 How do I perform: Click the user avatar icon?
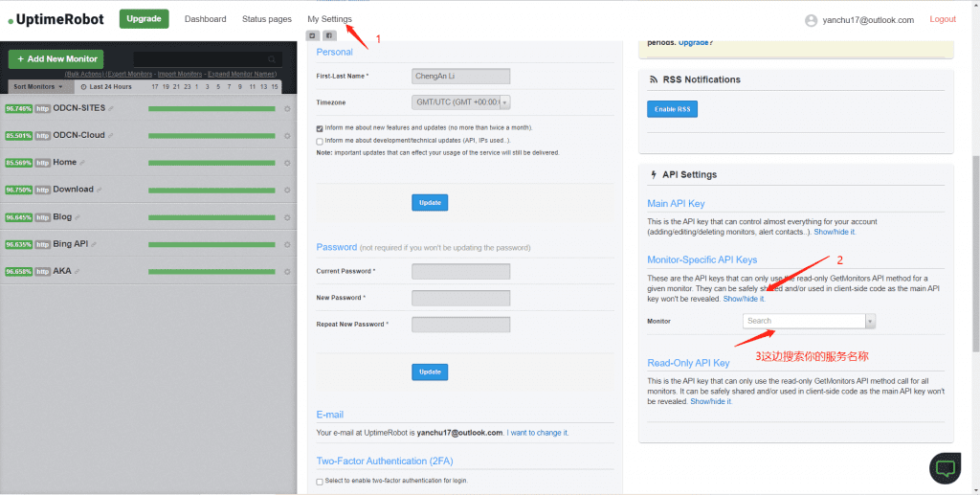812,21
